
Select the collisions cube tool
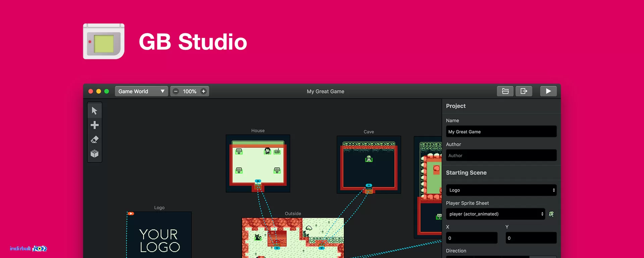click(x=95, y=154)
